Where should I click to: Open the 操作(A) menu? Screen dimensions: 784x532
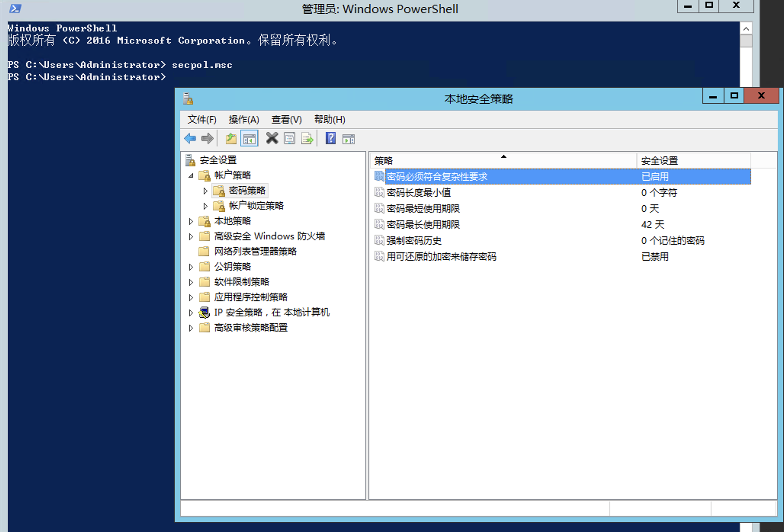[244, 120]
